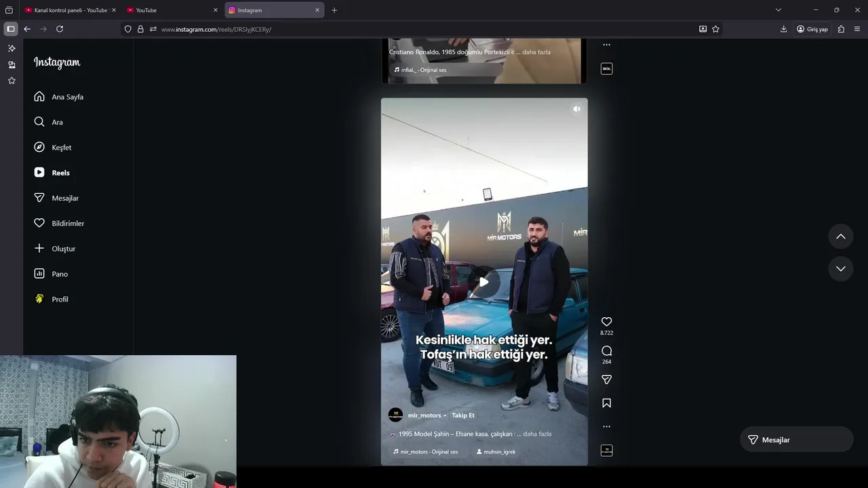
Task: Open tracking protection shield icon
Action: coord(127,29)
